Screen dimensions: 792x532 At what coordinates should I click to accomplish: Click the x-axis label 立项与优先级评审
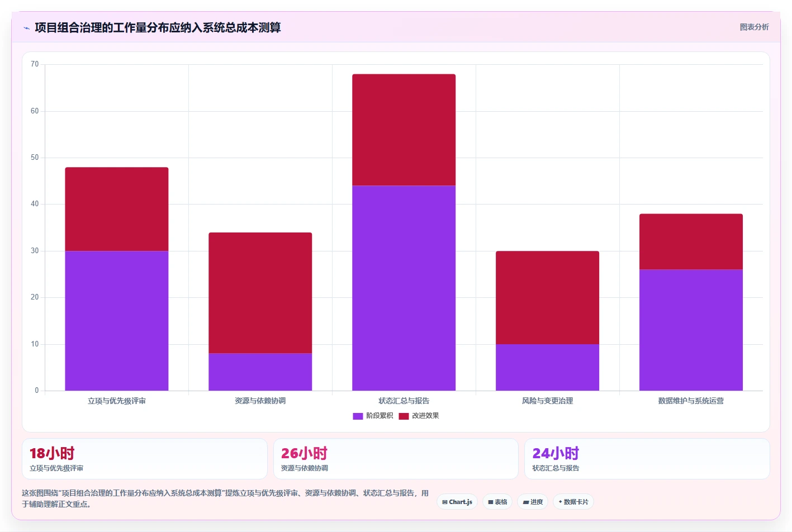117,401
